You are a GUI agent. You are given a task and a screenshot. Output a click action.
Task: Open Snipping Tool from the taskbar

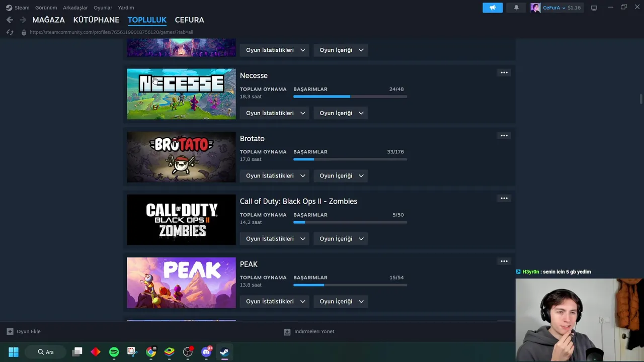[132, 352]
